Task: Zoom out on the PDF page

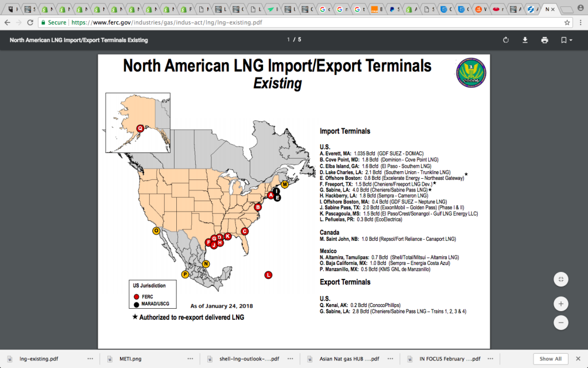Action: pyautogui.click(x=560, y=323)
